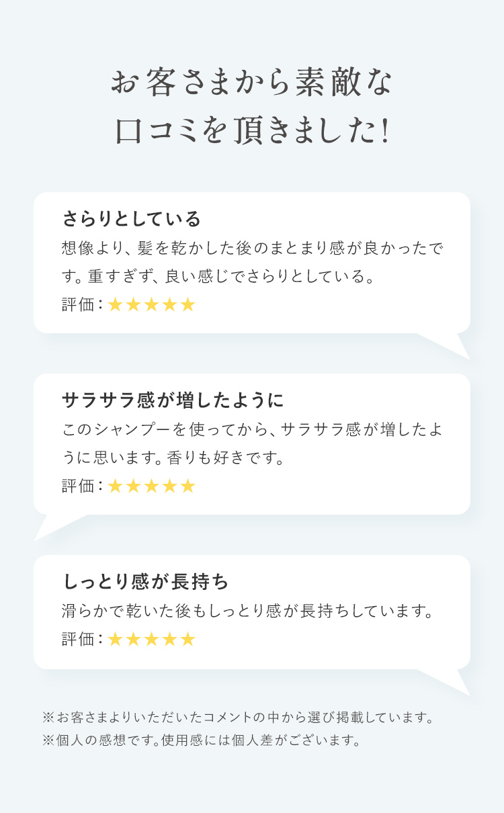504x813 pixels.
Task: Click the fifth star in しっとり感が長持ち review
Action: click(x=187, y=639)
